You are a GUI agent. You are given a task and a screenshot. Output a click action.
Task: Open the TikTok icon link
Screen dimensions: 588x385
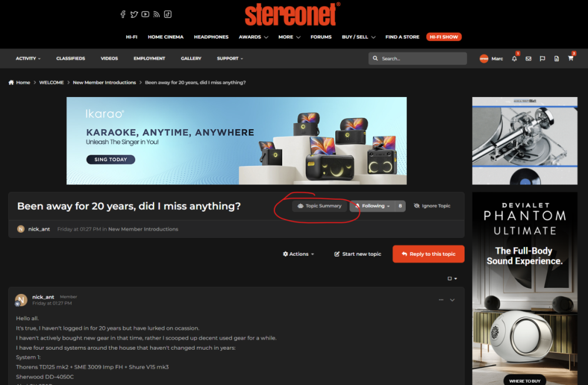pyautogui.click(x=168, y=14)
